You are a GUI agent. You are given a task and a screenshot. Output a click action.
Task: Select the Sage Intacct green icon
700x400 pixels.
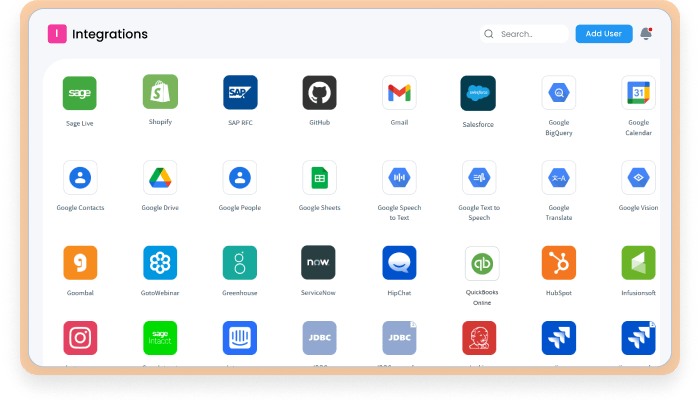click(160, 338)
